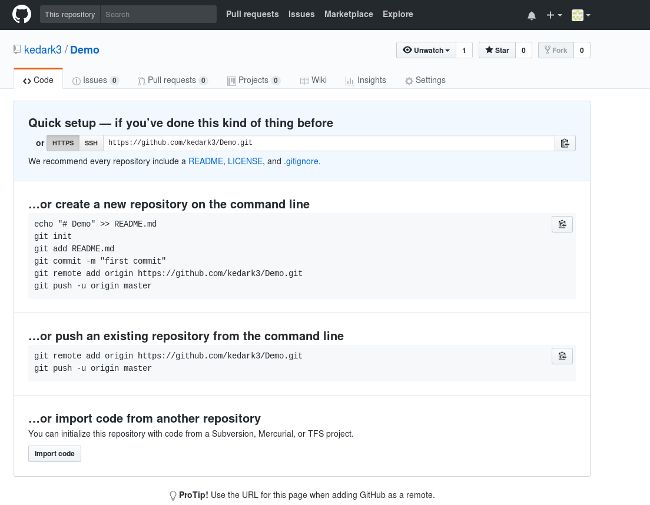
Task: Click the Fork repository button
Action: pyautogui.click(x=555, y=50)
